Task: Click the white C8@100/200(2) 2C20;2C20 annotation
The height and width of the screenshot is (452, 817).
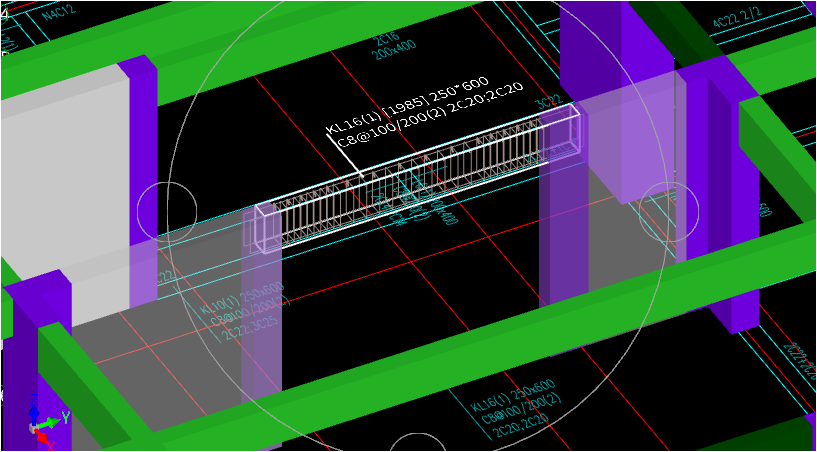Action: click(429, 116)
